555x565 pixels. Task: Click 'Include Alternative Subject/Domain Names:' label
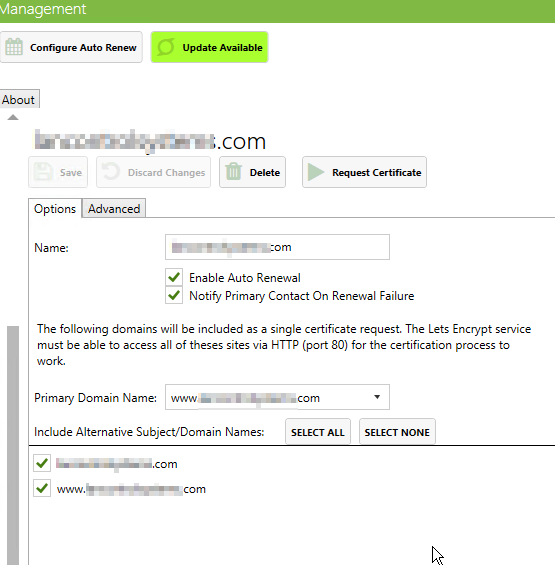click(149, 432)
